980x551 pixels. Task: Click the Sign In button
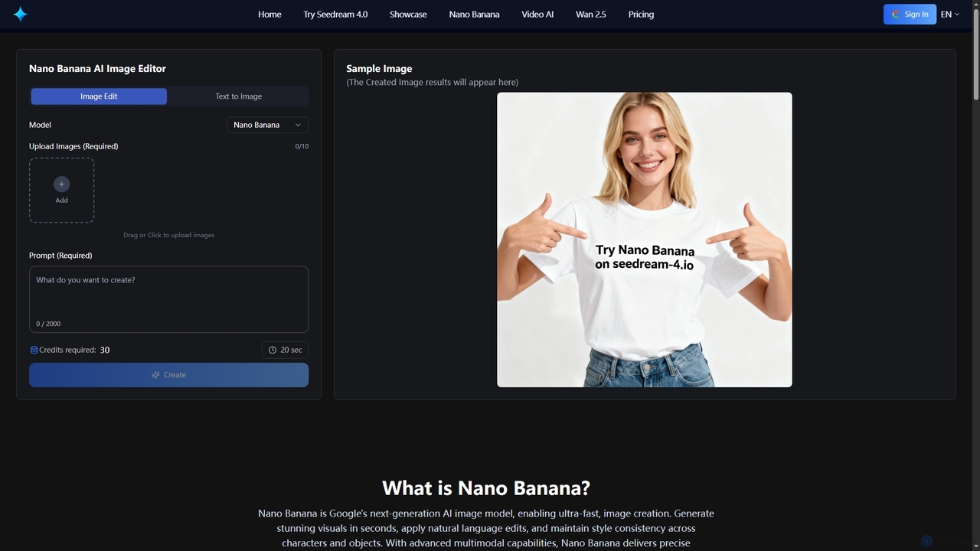click(x=910, y=14)
